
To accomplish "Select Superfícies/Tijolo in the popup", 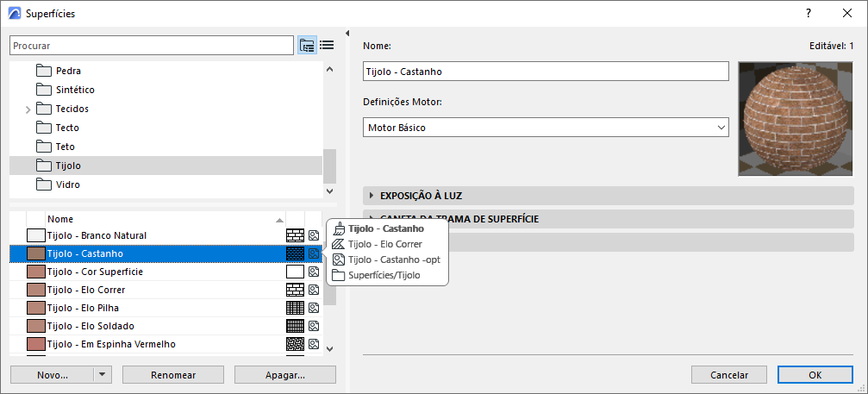I will pyautogui.click(x=384, y=275).
